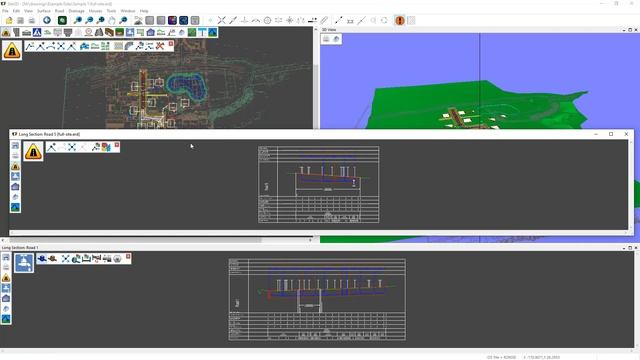Click the curved road bend icon in plan view toolbar

[129, 46]
